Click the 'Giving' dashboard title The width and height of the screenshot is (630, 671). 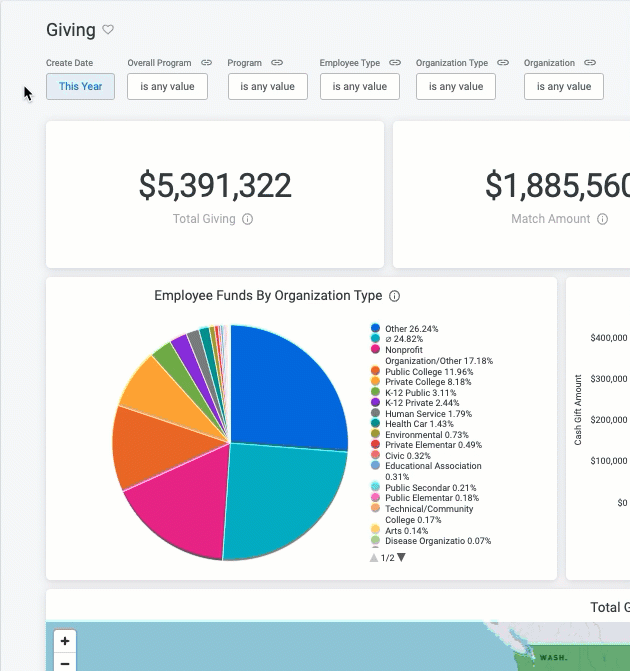click(71, 30)
